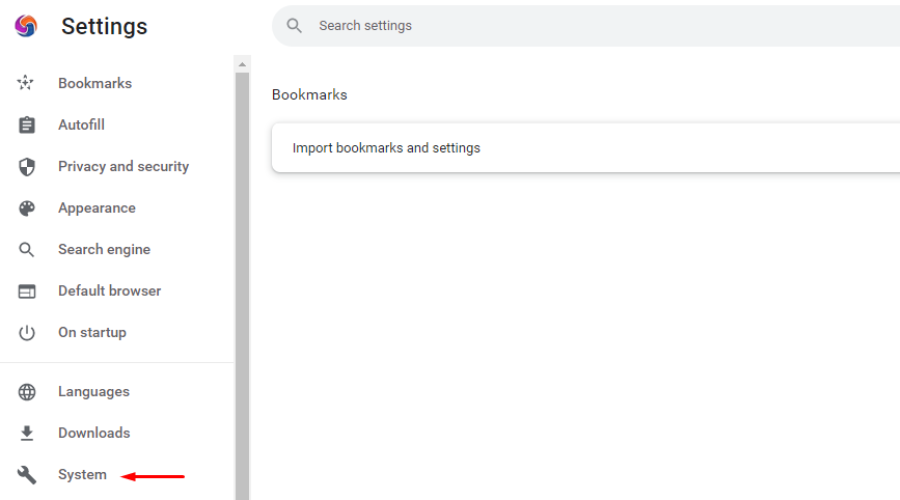Click the Downloads arrow icon
This screenshot has width=900, height=500.
click(27, 433)
